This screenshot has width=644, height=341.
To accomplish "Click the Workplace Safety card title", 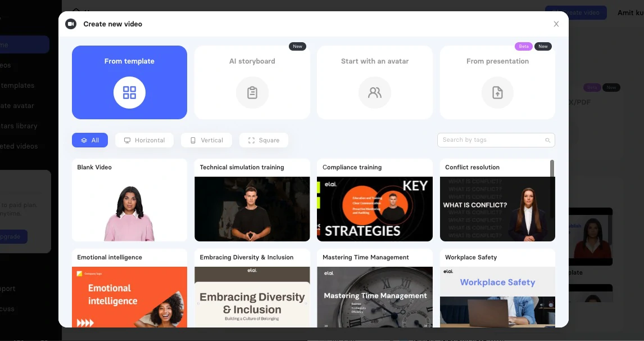I will point(471,258).
